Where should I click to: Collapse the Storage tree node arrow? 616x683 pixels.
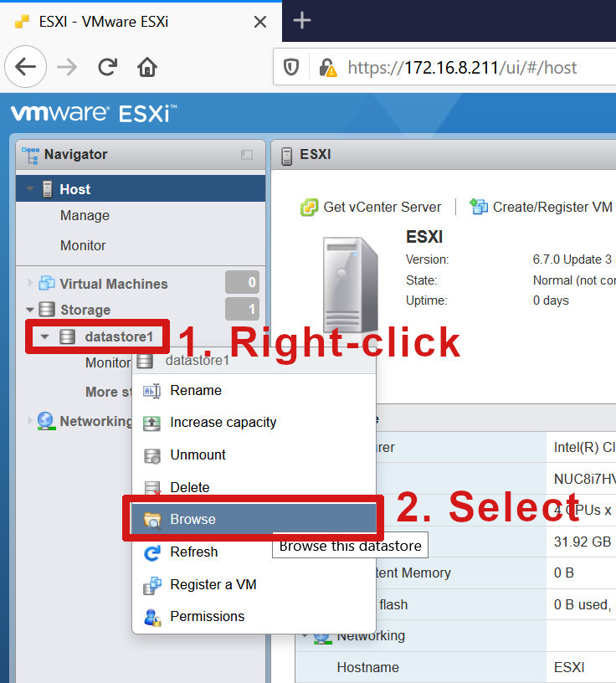click(x=29, y=310)
